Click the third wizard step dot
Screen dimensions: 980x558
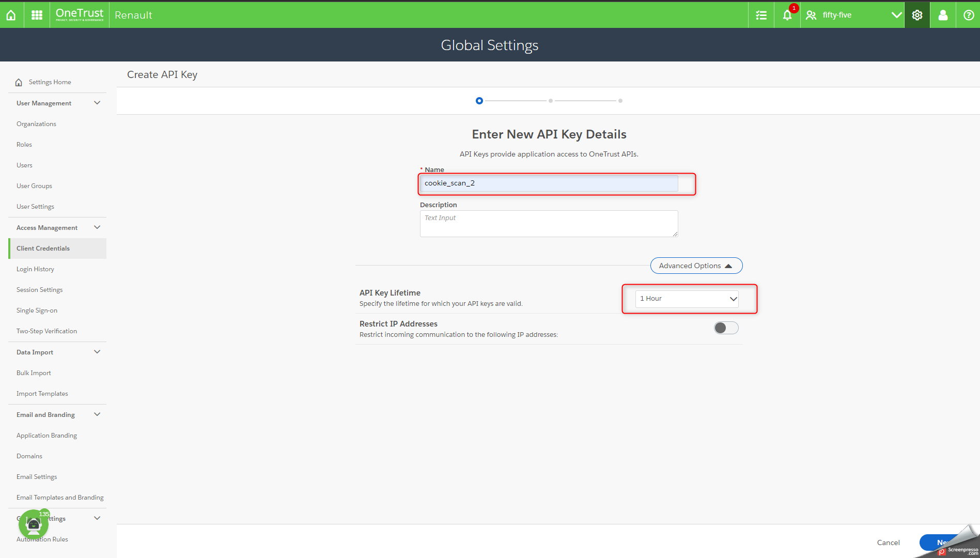(x=620, y=101)
